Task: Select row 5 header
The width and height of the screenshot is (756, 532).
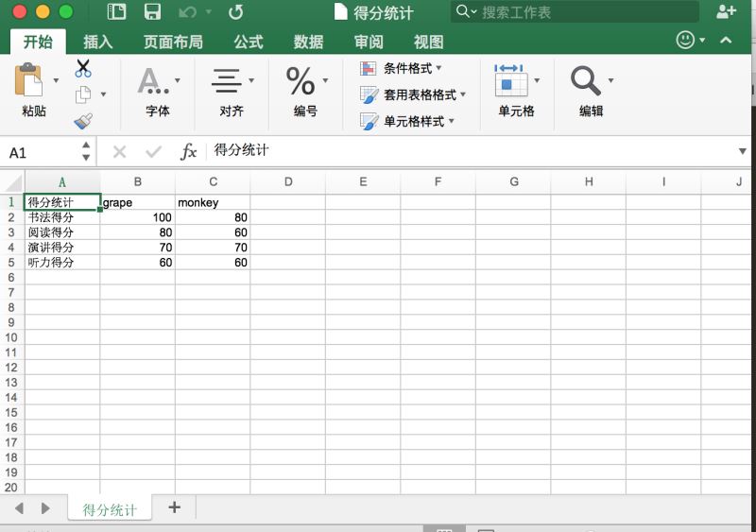Action: point(11,263)
